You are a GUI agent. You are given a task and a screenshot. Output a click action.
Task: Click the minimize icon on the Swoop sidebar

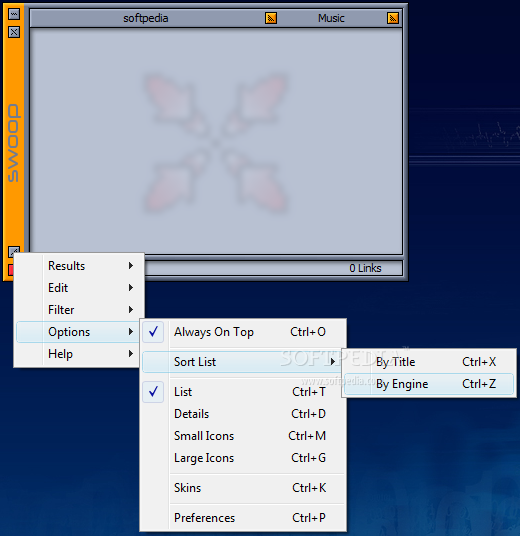click(x=14, y=14)
